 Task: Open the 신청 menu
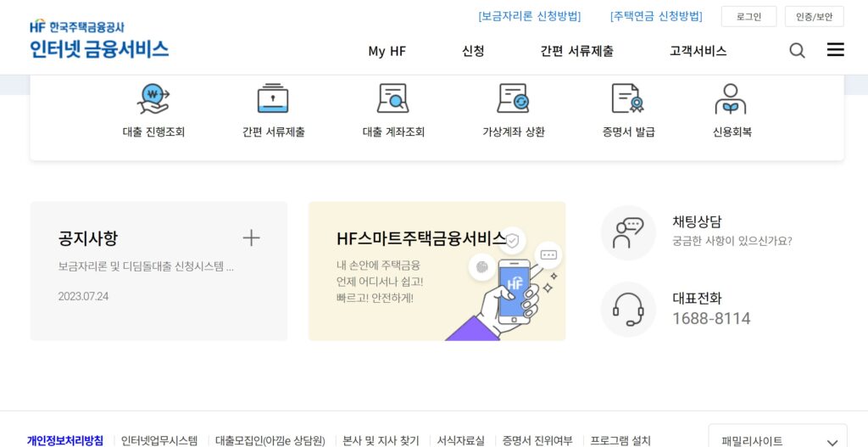point(473,52)
